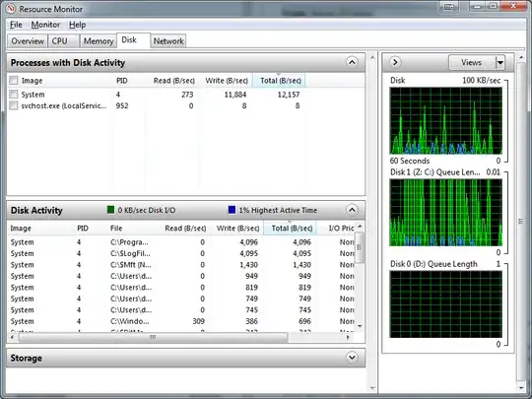Select the C:\Windo... file row
This screenshot has width=532, height=399.
click(x=181, y=321)
